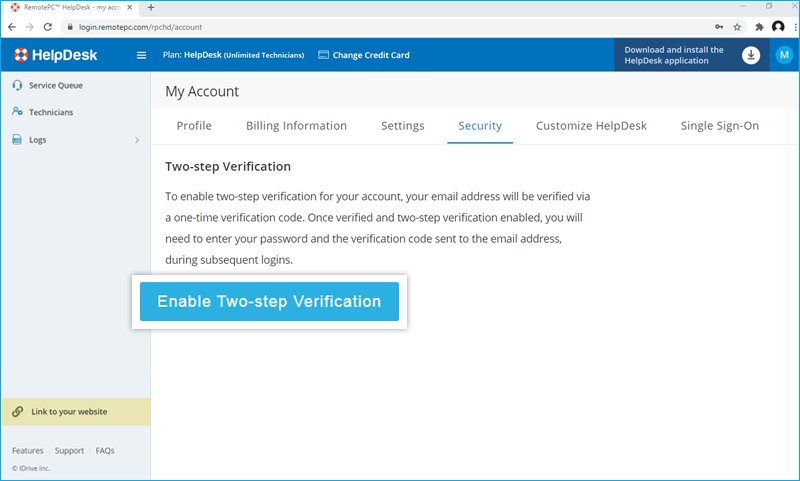Image resolution: width=800 pixels, height=481 pixels.
Task: Expand the Logs sidebar section
Action: tap(137, 140)
